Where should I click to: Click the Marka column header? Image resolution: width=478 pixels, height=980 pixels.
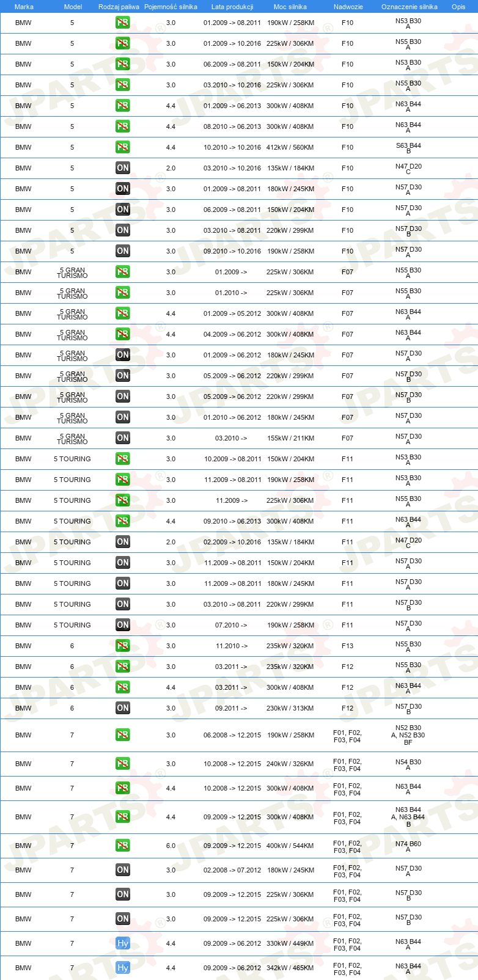24,7
